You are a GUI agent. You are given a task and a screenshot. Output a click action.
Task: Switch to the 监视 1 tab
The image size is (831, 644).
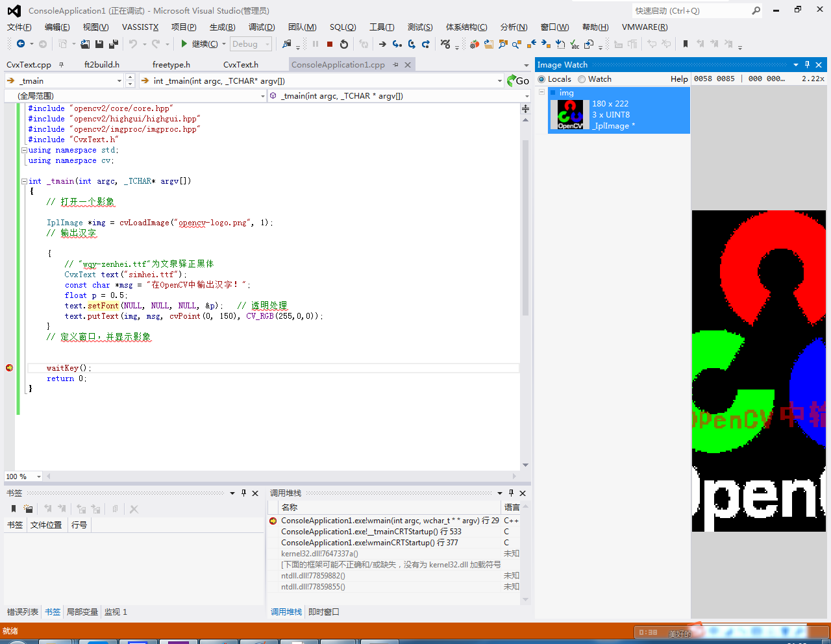pos(116,612)
